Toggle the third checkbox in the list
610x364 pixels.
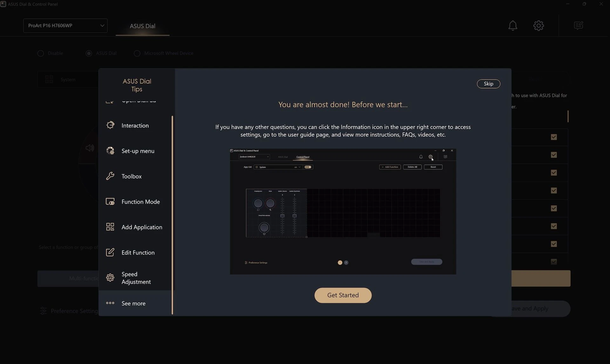(554, 172)
